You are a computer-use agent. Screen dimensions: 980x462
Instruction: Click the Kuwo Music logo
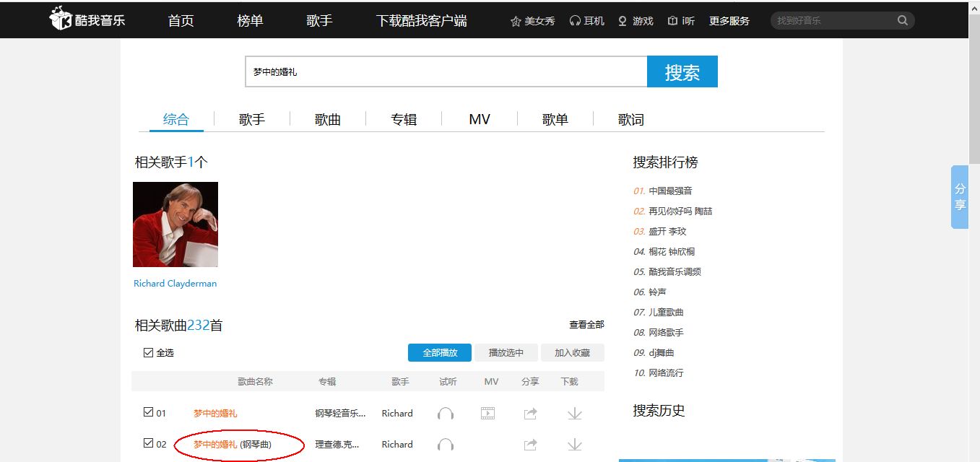click(x=87, y=19)
